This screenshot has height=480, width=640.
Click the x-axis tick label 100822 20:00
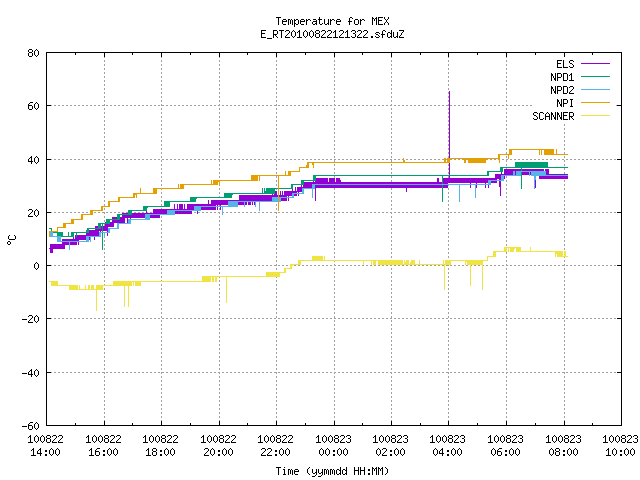pos(218,446)
